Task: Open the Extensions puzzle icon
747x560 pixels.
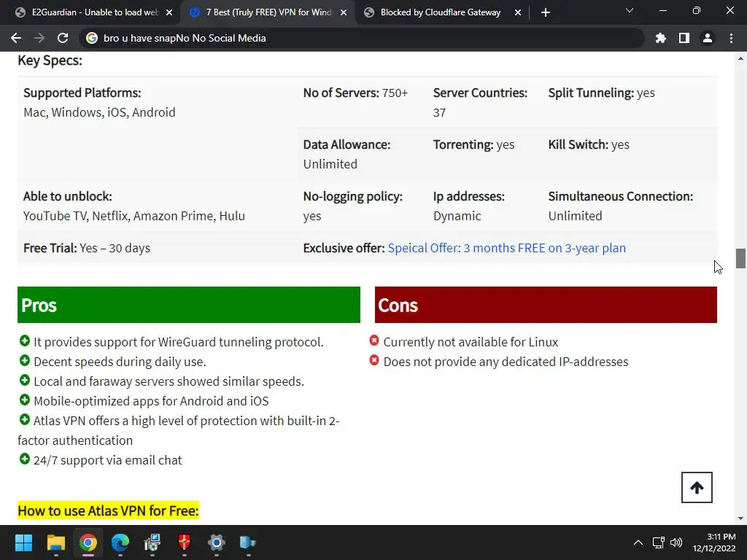Action: pyautogui.click(x=661, y=38)
